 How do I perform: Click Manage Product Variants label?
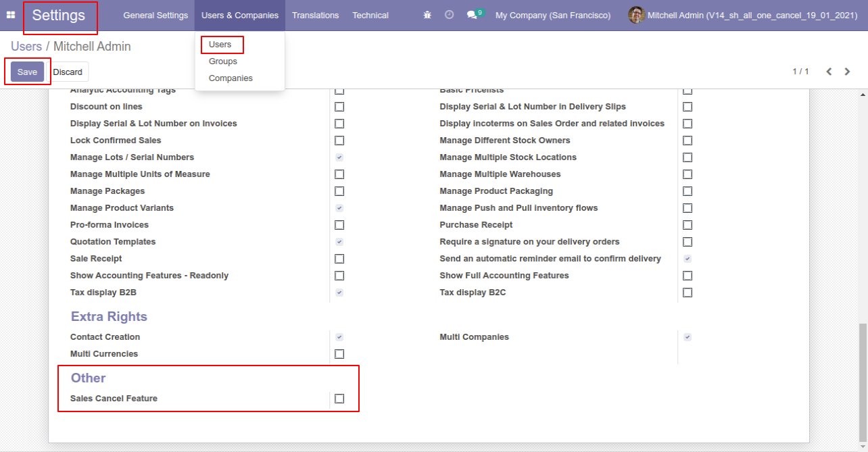tap(122, 208)
